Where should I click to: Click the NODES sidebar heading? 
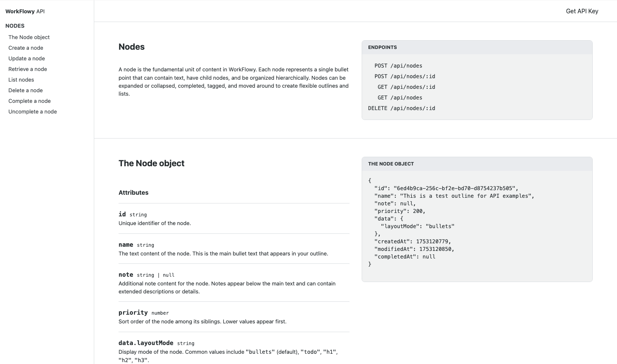tap(15, 26)
